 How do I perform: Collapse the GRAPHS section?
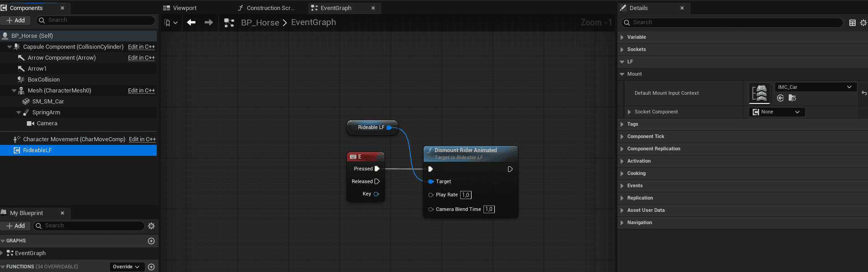(3, 241)
